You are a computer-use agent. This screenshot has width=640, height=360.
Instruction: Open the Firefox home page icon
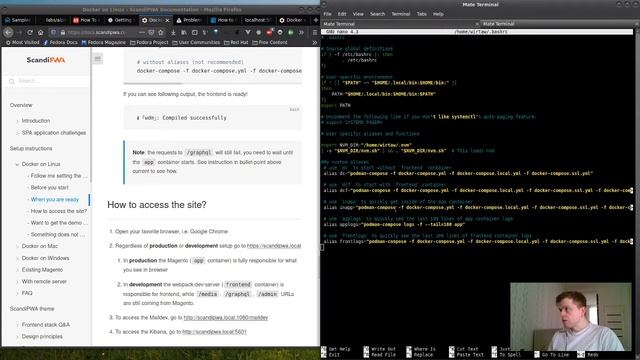pos(40,32)
